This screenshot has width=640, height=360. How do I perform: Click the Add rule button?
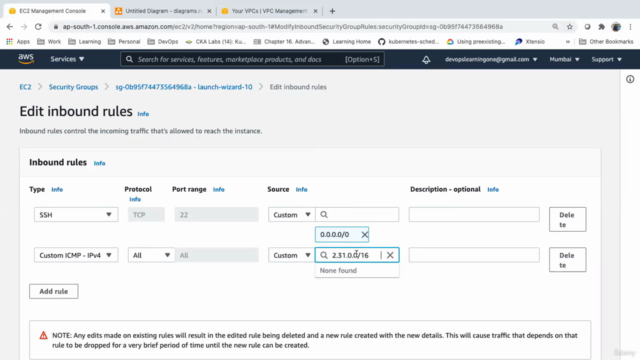tap(53, 291)
